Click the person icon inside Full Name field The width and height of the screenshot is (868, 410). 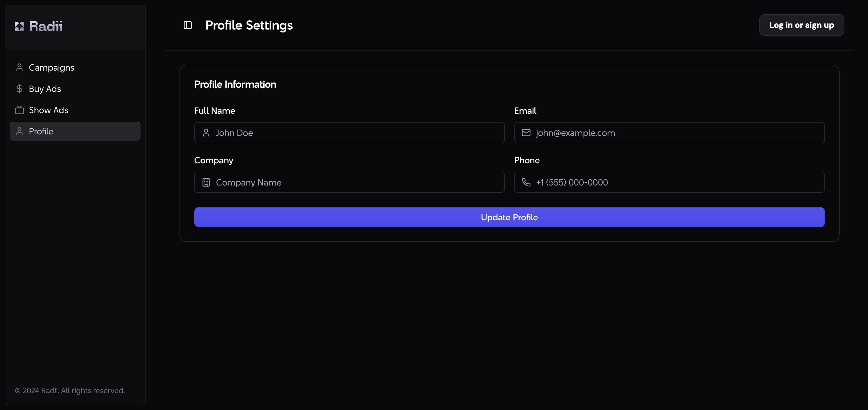click(206, 132)
